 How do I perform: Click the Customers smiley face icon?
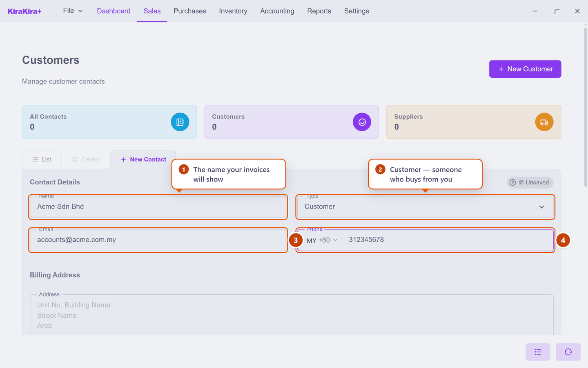click(x=362, y=122)
